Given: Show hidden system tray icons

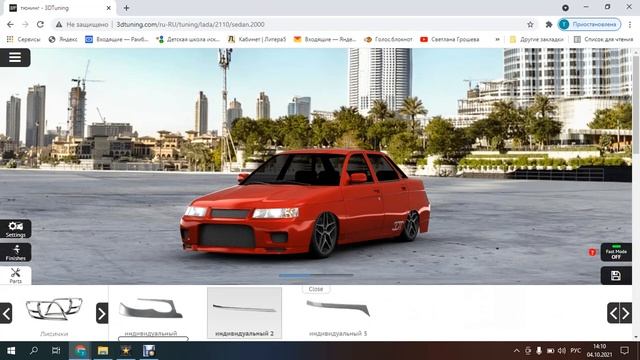Looking at the screenshot, I should [x=516, y=351].
